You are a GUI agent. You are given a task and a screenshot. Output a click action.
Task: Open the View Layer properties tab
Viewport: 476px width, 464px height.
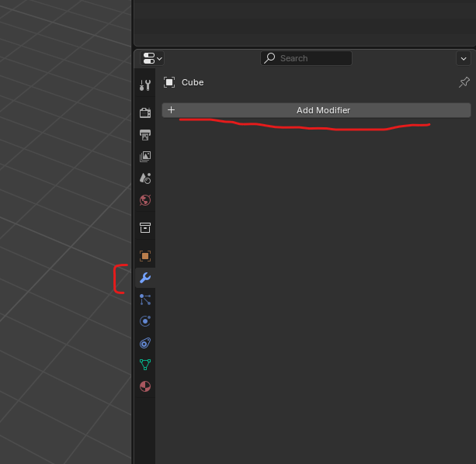(x=145, y=157)
